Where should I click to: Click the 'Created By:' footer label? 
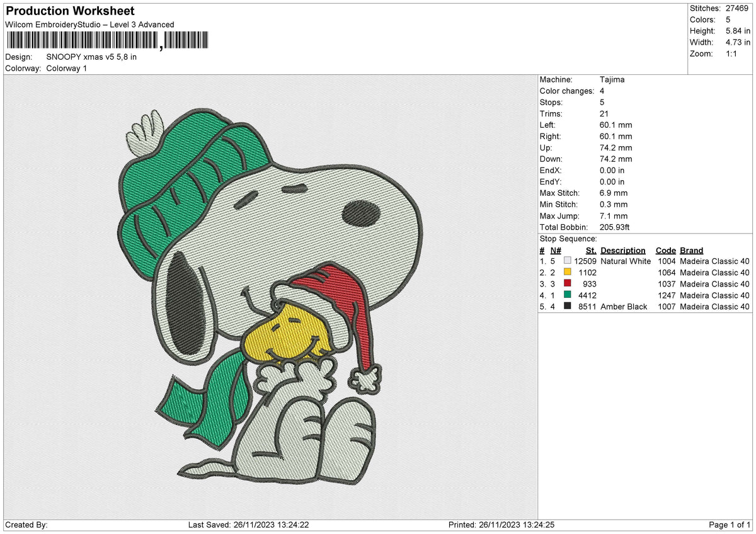[26, 525]
